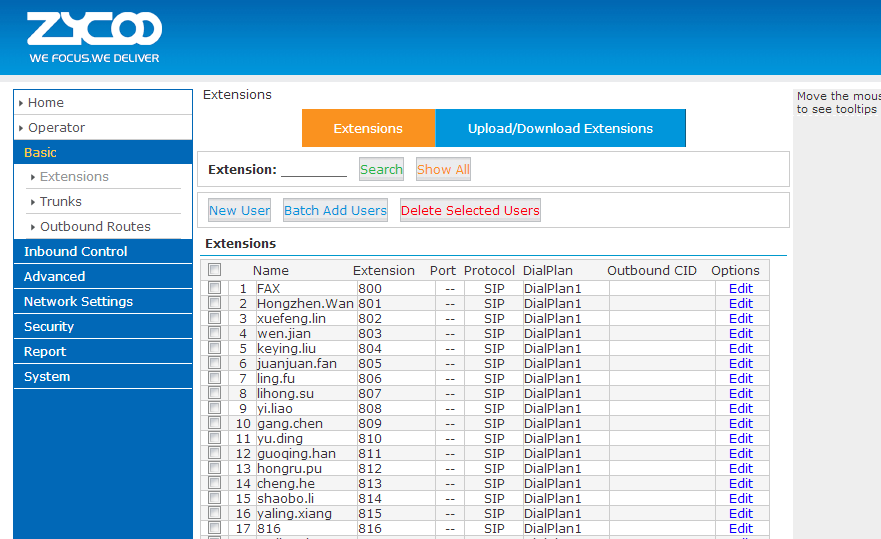Select the orange Extensions tab

point(368,129)
